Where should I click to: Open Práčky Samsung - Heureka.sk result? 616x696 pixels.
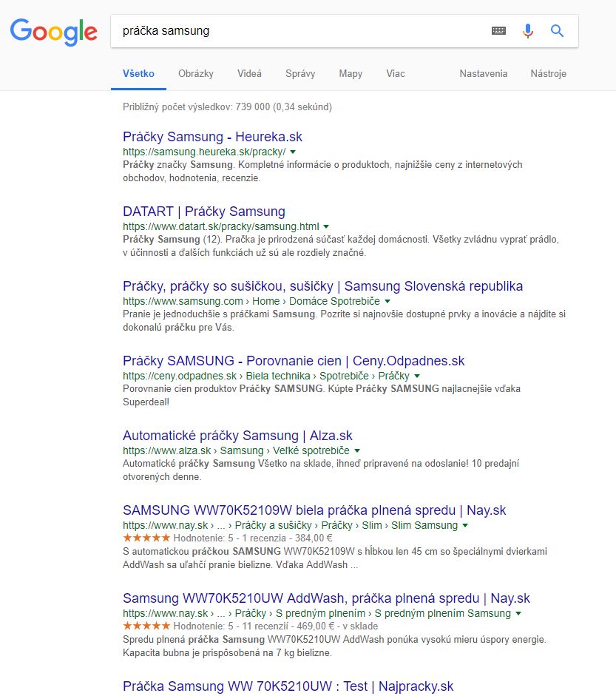(x=212, y=137)
